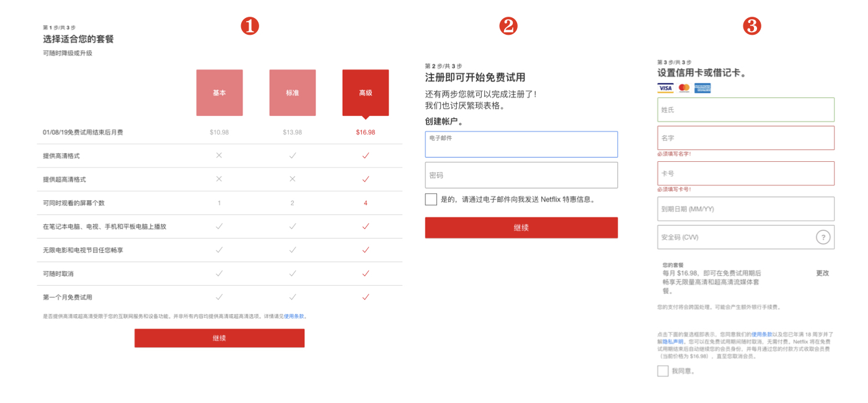Click the 注册即可开始免费试用 heading
This screenshot has width=868, height=403.
475,77
